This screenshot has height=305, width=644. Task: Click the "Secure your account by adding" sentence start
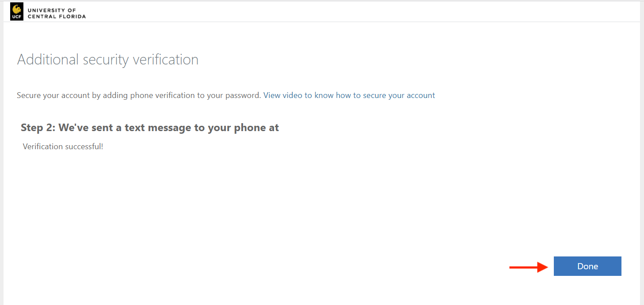(59, 95)
